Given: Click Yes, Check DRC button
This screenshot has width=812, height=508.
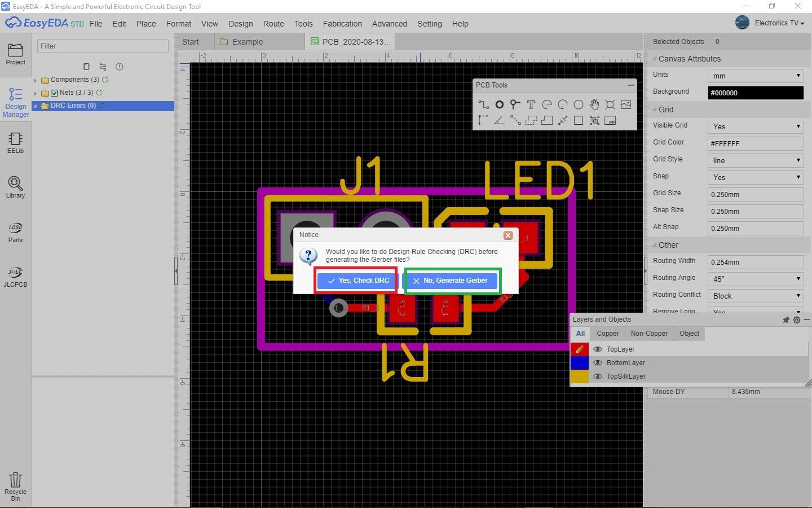Looking at the screenshot, I should [x=358, y=281].
